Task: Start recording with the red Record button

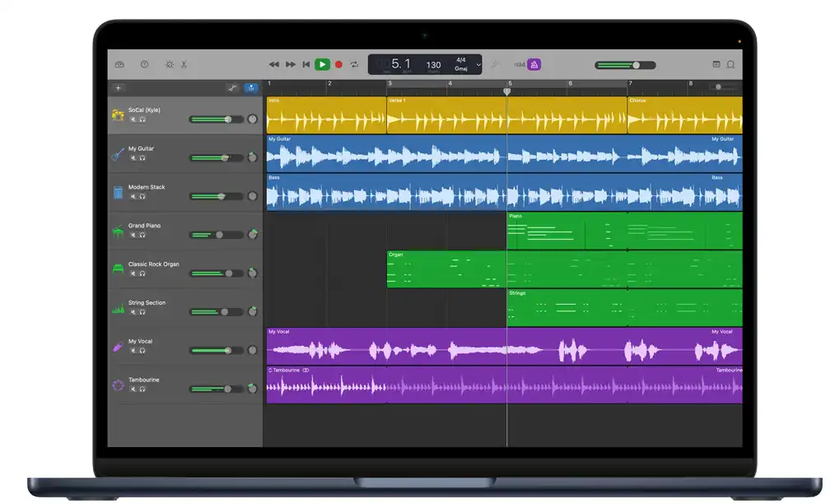Action: pyautogui.click(x=338, y=64)
